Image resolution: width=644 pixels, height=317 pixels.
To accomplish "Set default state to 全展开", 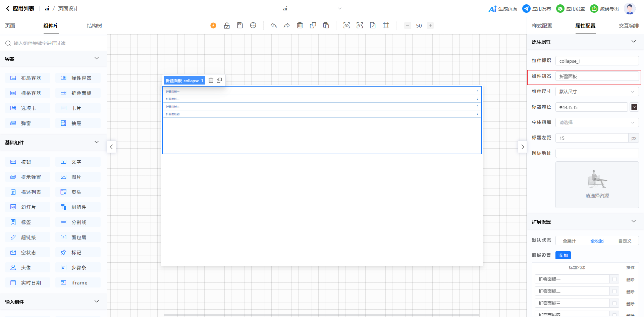I will coord(569,241).
